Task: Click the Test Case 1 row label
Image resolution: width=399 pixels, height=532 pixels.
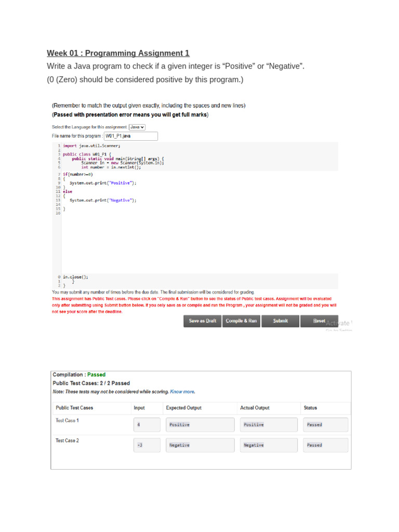Action: [67, 420]
